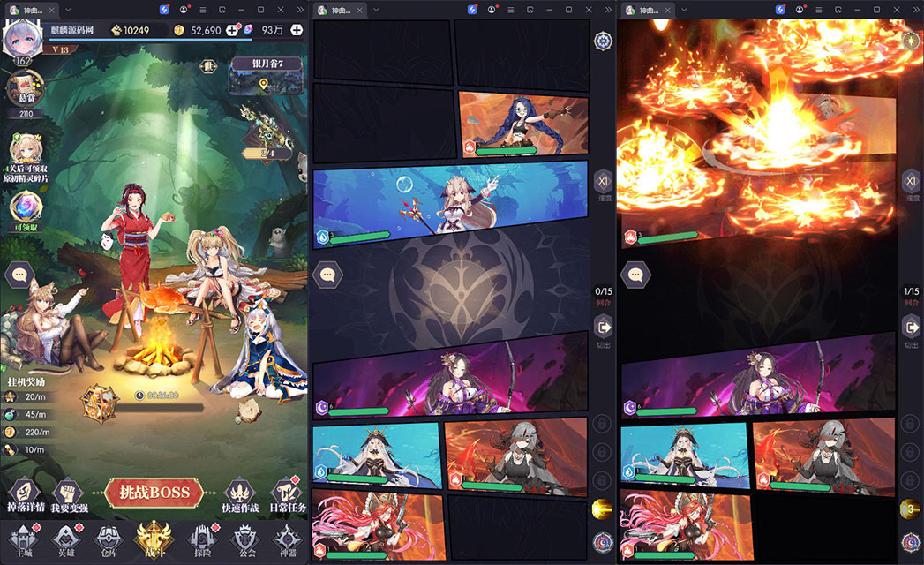
Task: Click idle reward chest progress bar
Action: pos(159,407)
